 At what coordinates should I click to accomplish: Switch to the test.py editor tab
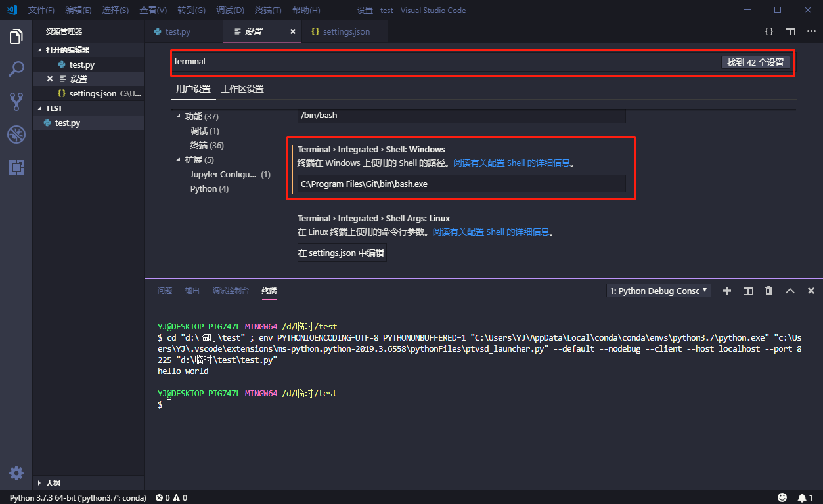point(184,31)
